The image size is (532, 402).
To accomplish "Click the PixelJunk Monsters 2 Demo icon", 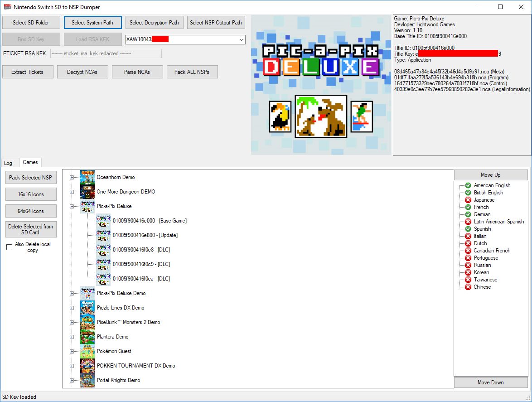I will pyautogui.click(x=87, y=322).
